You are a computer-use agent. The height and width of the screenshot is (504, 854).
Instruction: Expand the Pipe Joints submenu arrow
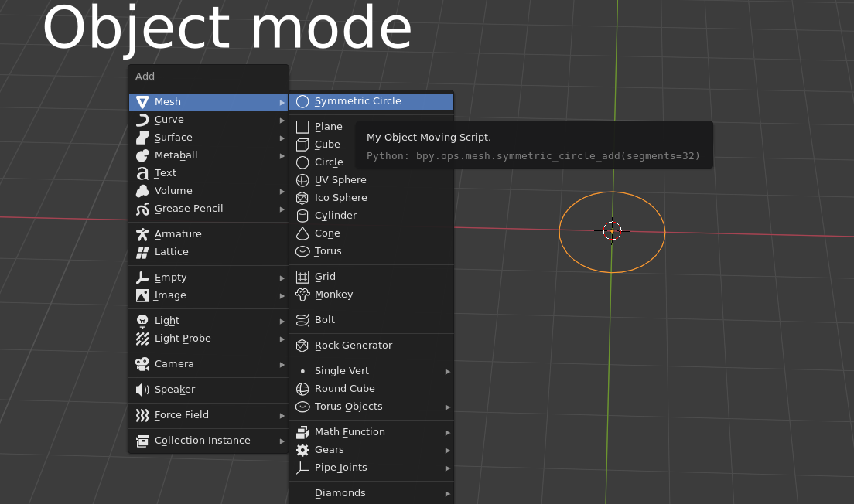pos(448,468)
